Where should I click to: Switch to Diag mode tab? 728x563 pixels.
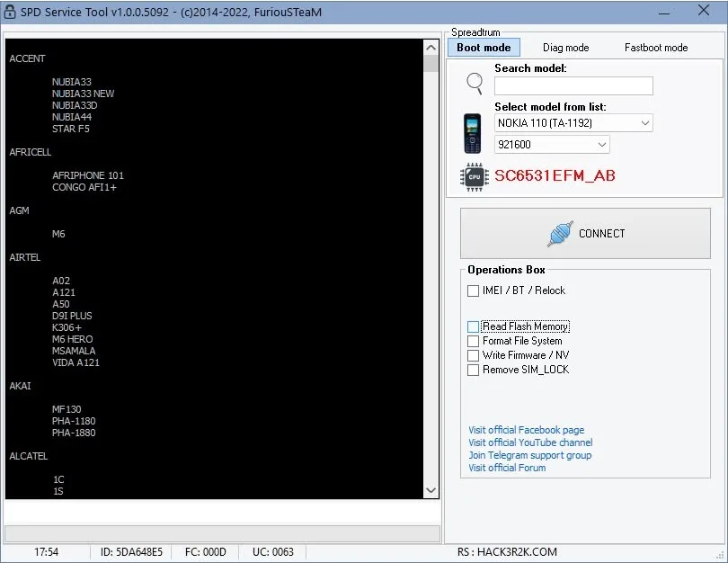pyautogui.click(x=565, y=48)
